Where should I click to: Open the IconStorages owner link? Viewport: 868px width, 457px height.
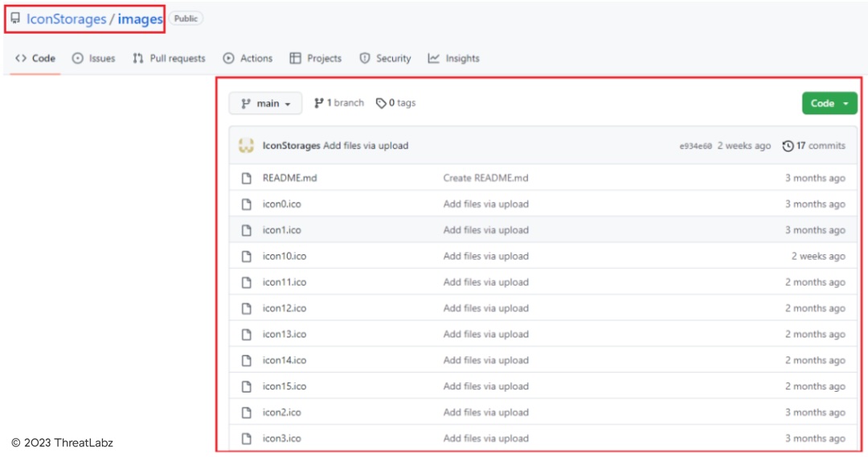point(66,19)
